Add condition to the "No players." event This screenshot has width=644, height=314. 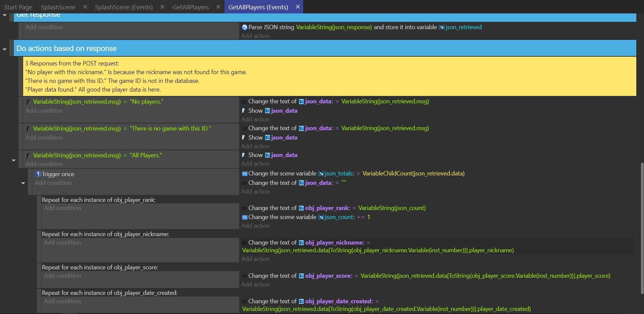44,111
